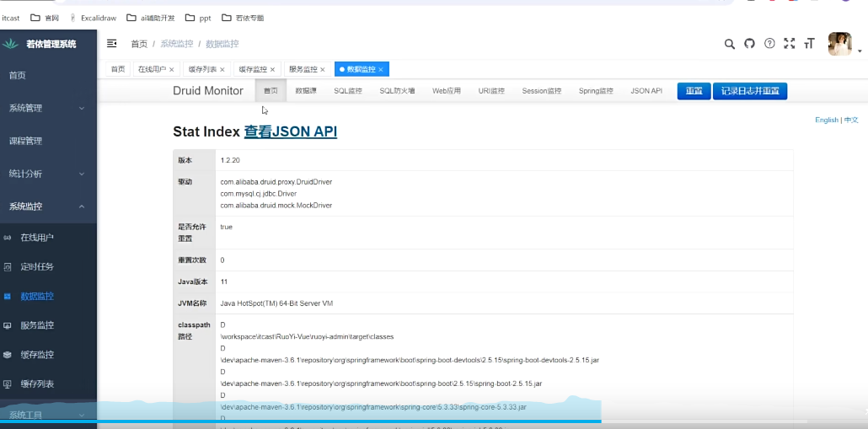868x429 pixels.
Task: Switch to the 首页 page tab
Action: pyautogui.click(x=118, y=69)
